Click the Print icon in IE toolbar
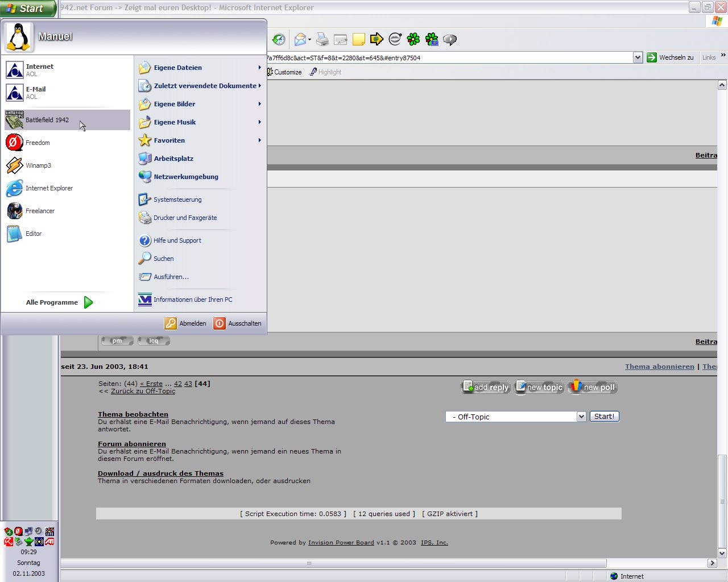 [x=322, y=39]
